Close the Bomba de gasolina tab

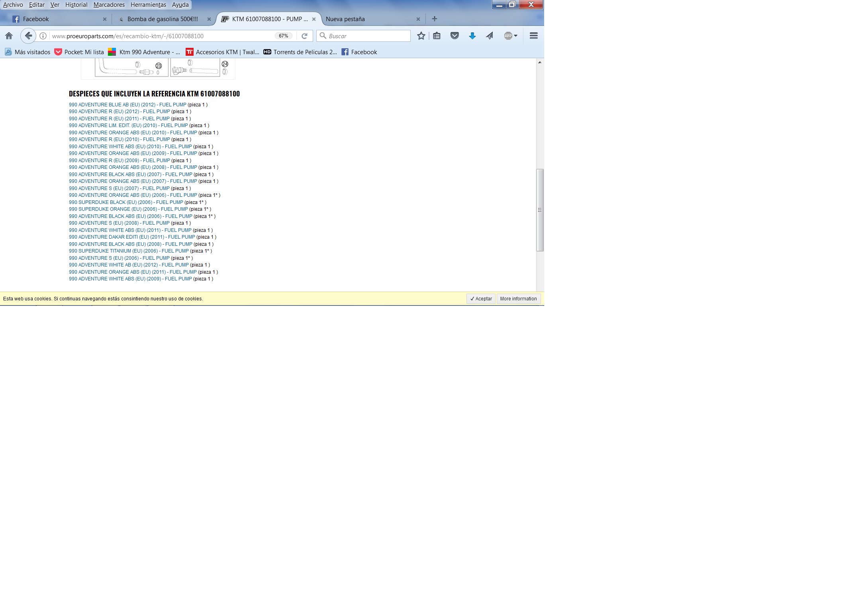click(209, 19)
